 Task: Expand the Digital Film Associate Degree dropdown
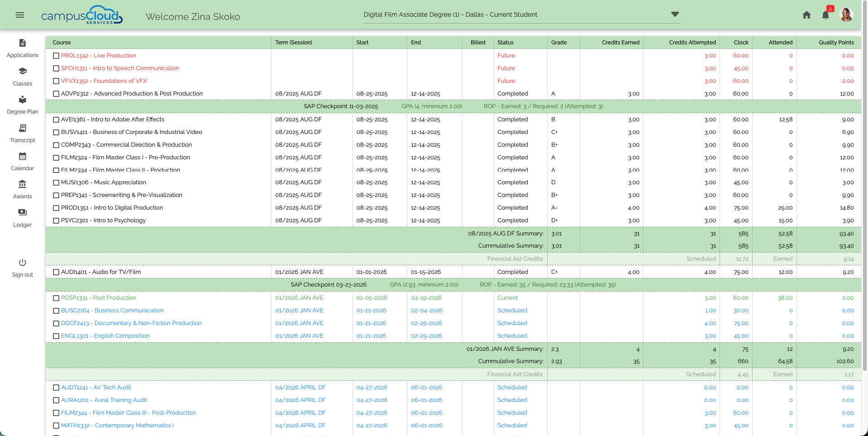click(675, 14)
